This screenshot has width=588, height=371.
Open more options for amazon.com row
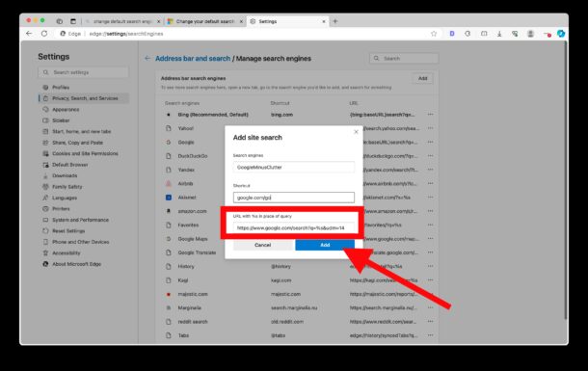point(431,211)
